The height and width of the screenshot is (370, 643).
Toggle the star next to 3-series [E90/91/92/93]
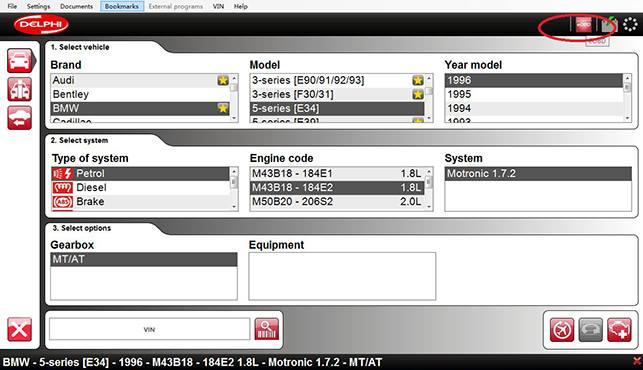[x=417, y=80]
